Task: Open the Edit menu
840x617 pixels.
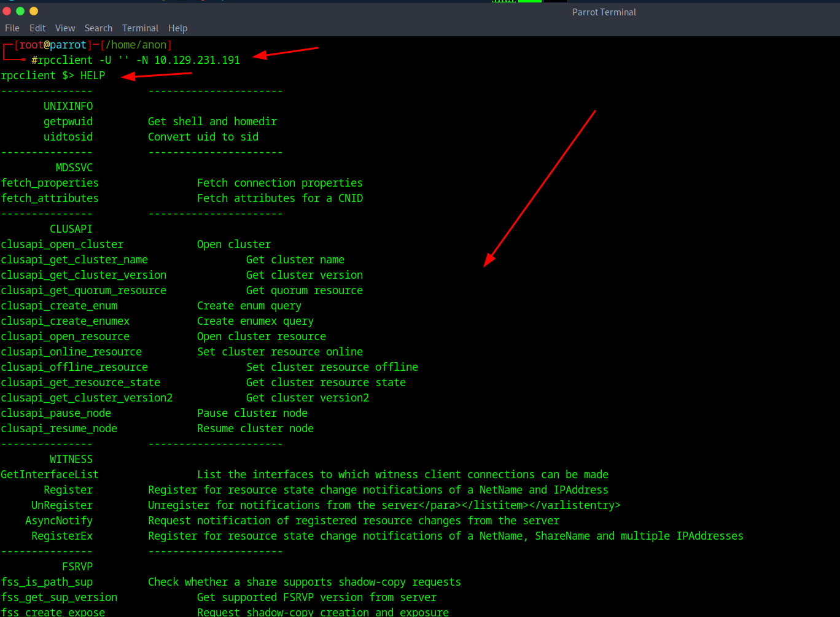Action: pyautogui.click(x=37, y=28)
